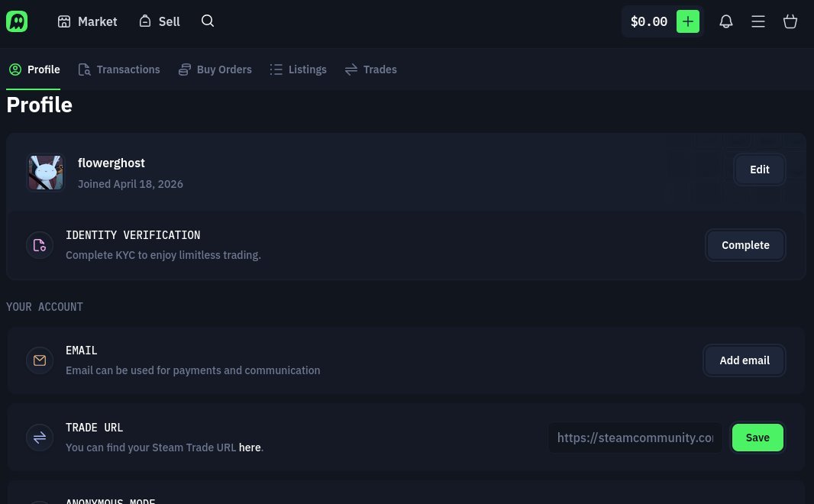Viewport: 814px width, 504px height.
Task: Open notifications bell icon
Action: [x=725, y=21]
